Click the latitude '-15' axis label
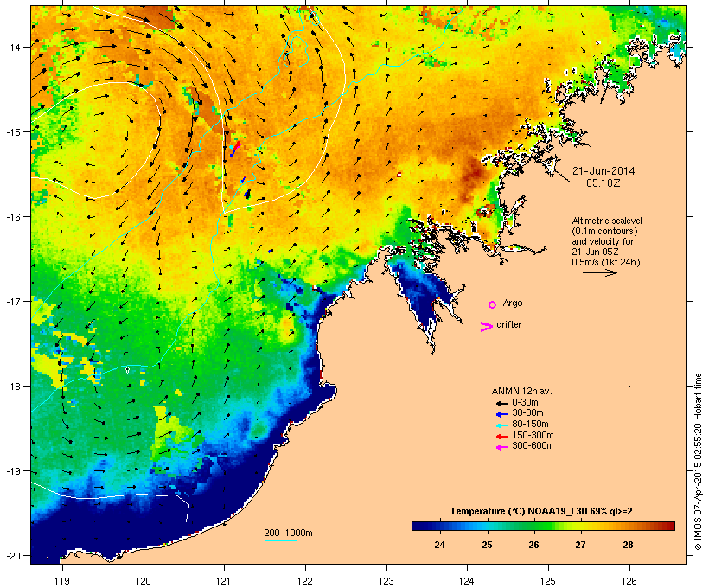709x588 pixels. coord(12,132)
